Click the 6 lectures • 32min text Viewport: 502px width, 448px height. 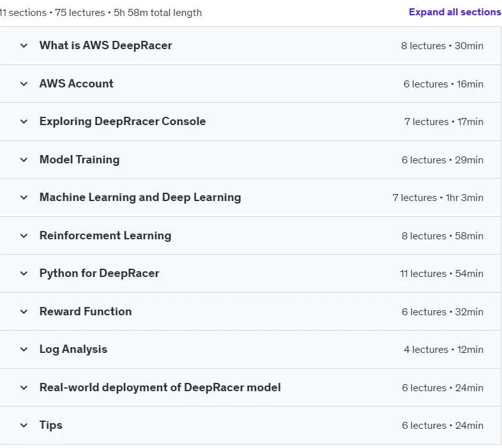443,312
